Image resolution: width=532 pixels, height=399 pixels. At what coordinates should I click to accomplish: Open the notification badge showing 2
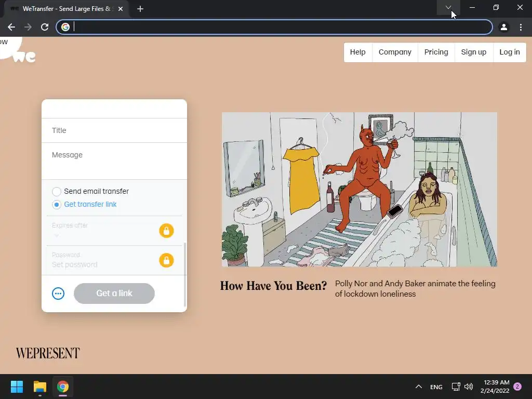pyautogui.click(x=517, y=387)
